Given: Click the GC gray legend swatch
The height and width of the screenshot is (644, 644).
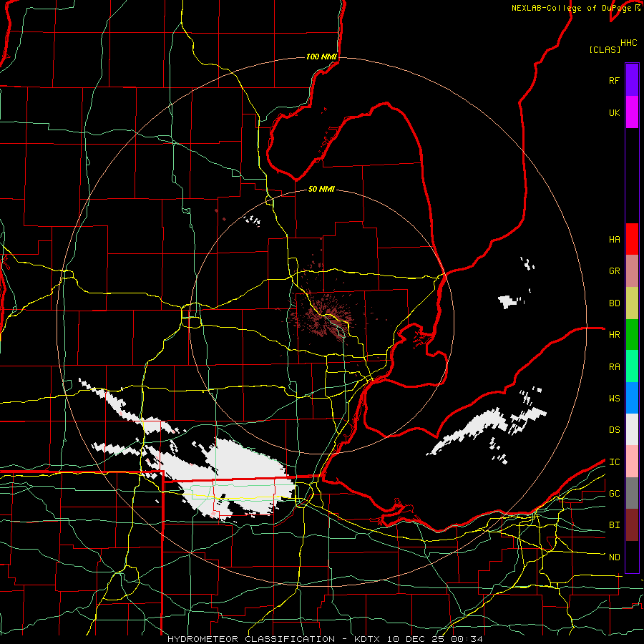Looking at the screenshot, I should (632, 493).
